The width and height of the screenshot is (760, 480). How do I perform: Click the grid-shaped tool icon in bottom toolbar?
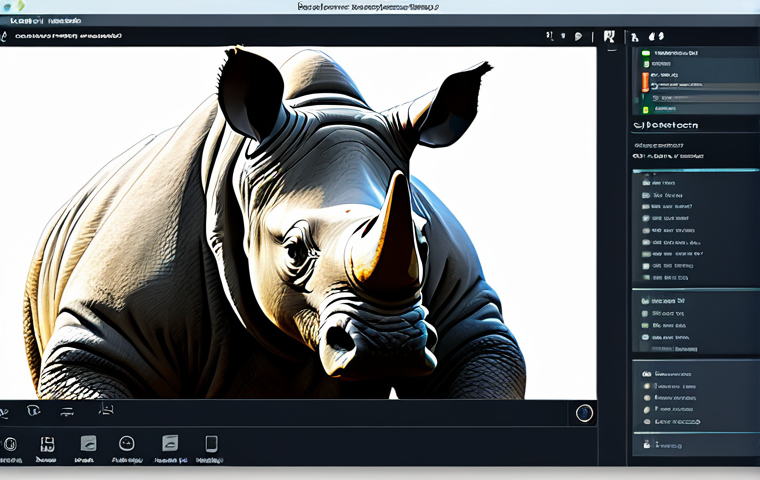pos(47,444)
